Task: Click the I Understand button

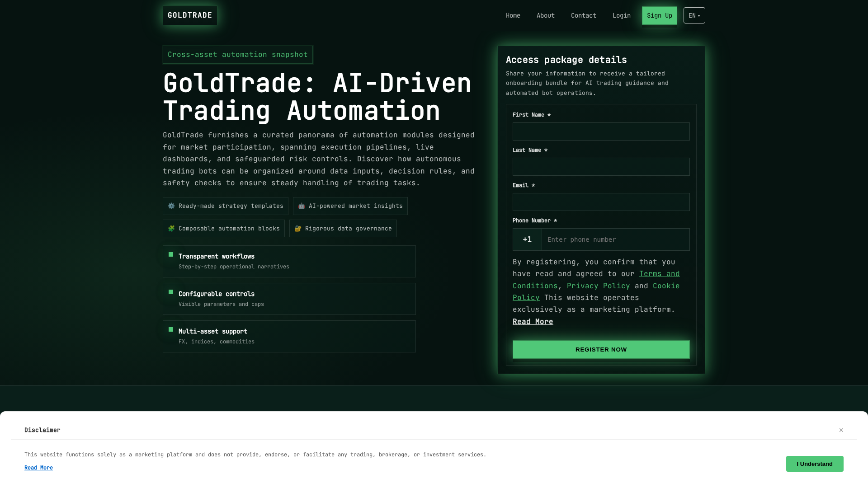Action: click(x=815, y=464)
